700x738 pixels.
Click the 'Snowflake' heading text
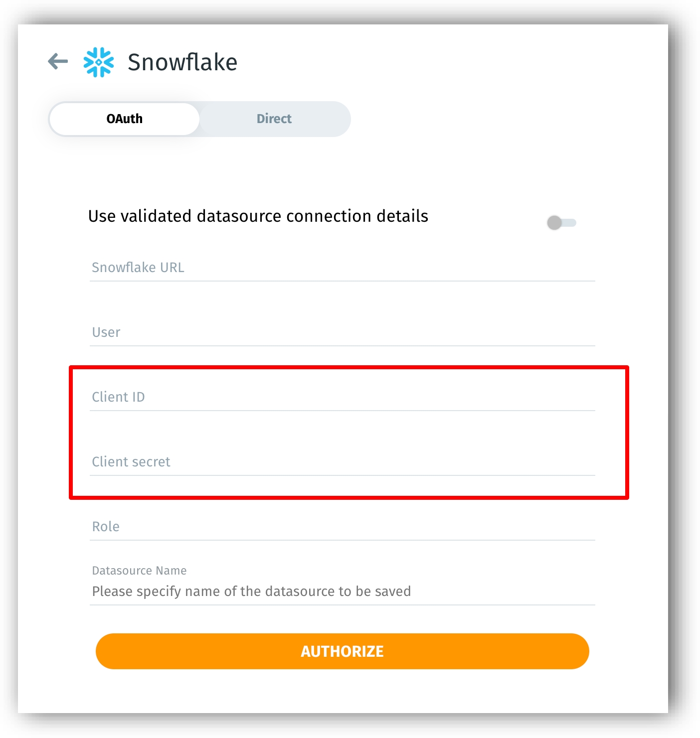click(x=182, y=62)
